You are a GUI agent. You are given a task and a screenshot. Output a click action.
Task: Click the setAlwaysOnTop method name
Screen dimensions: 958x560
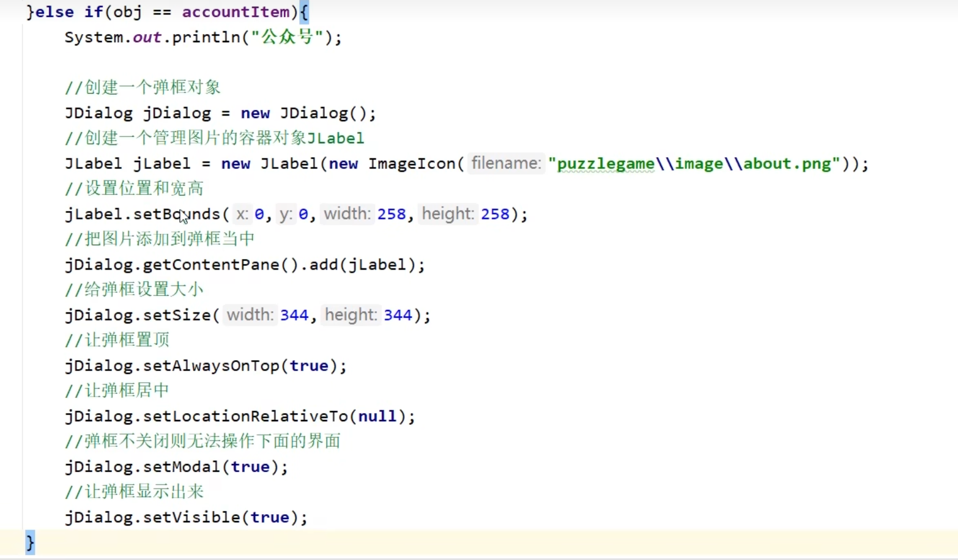[210, 366]
